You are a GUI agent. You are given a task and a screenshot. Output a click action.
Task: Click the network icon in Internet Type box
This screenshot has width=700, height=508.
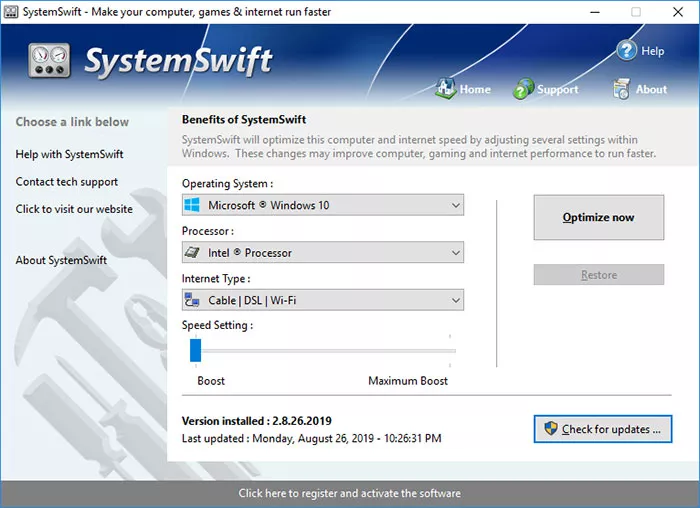point(192,300)
